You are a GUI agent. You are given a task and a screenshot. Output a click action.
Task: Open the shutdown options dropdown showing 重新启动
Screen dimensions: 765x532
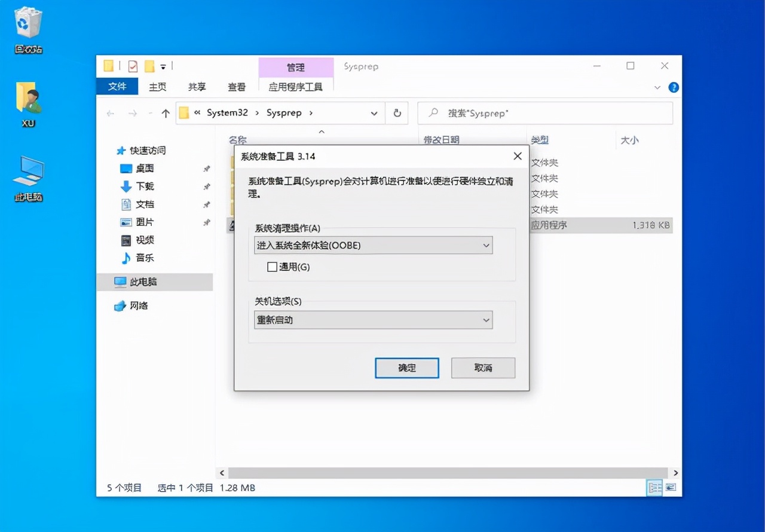pos(373,320)
